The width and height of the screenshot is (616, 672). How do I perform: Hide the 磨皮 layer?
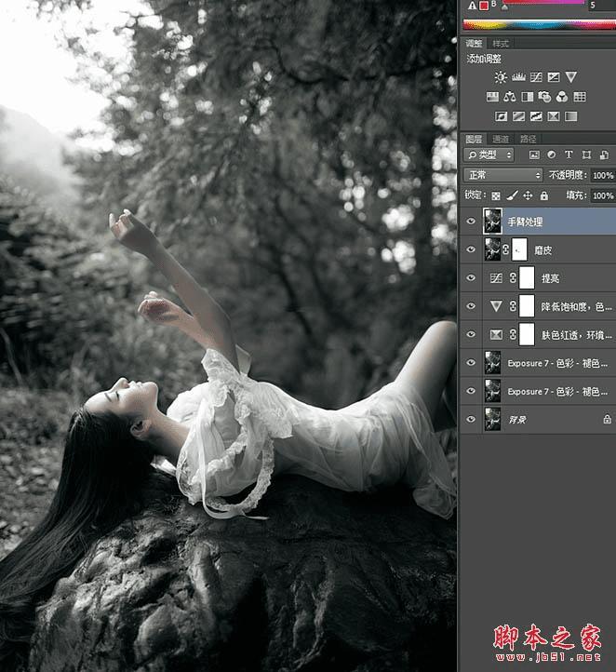pyautogui.click(x=471, y=249)
